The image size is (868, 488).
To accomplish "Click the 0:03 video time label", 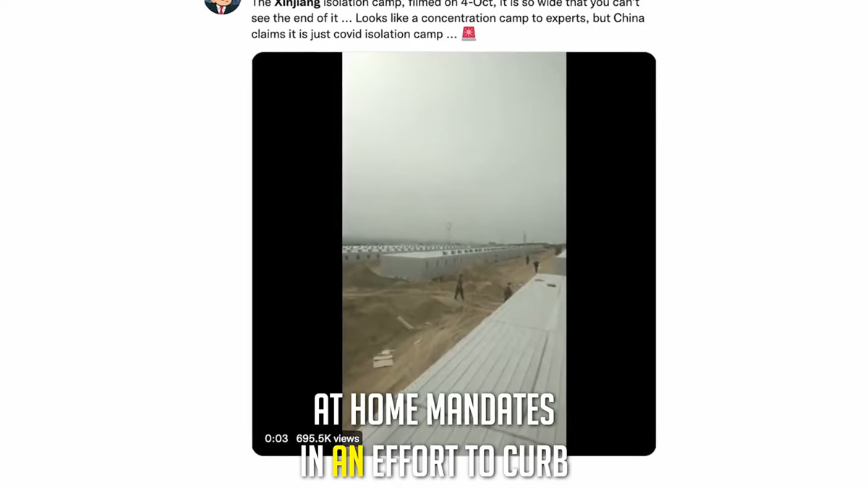I will tap(276, 438).
